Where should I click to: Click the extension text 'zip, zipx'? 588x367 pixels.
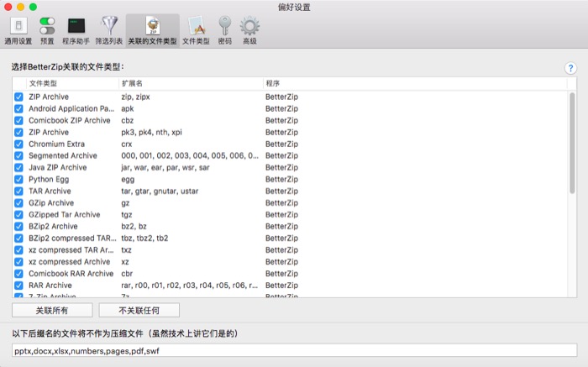point(135,97)
